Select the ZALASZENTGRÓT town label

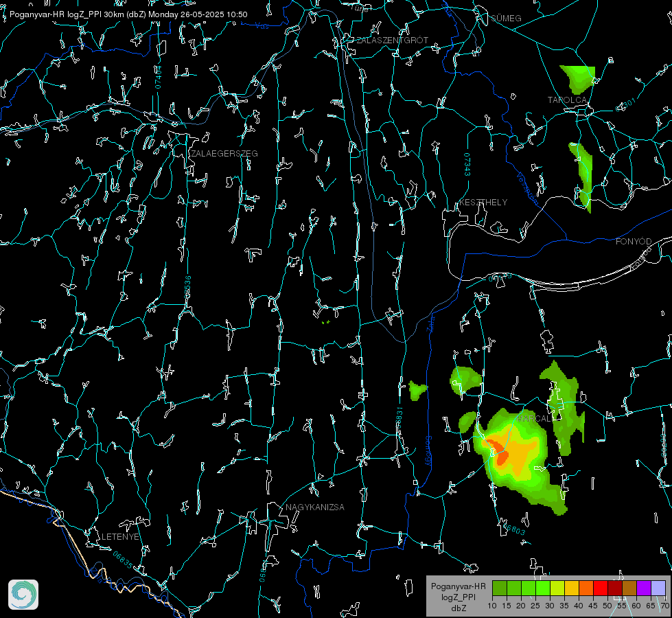pyautogui.click(x=392, y=40)
